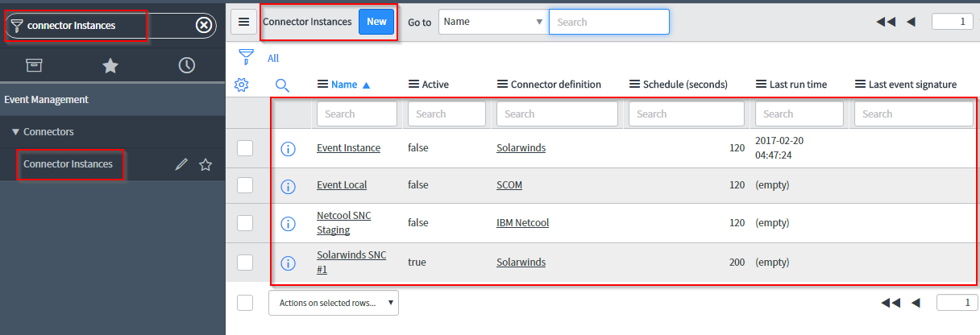Clear the navigation filter text
The height and width of the screenshot is (335, 980).
coord(204,25)
